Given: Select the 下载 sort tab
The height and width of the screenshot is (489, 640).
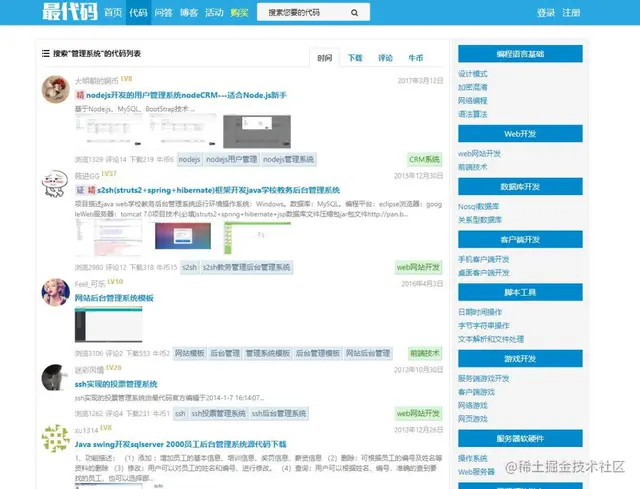Looking at the screenshot, I should pyautogui.click(x=355, y=58).
